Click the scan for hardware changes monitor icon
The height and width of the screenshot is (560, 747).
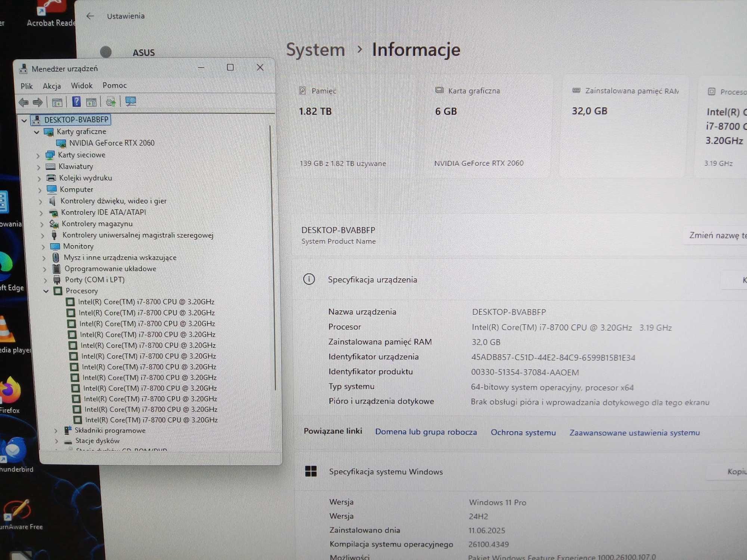[130, 101]
